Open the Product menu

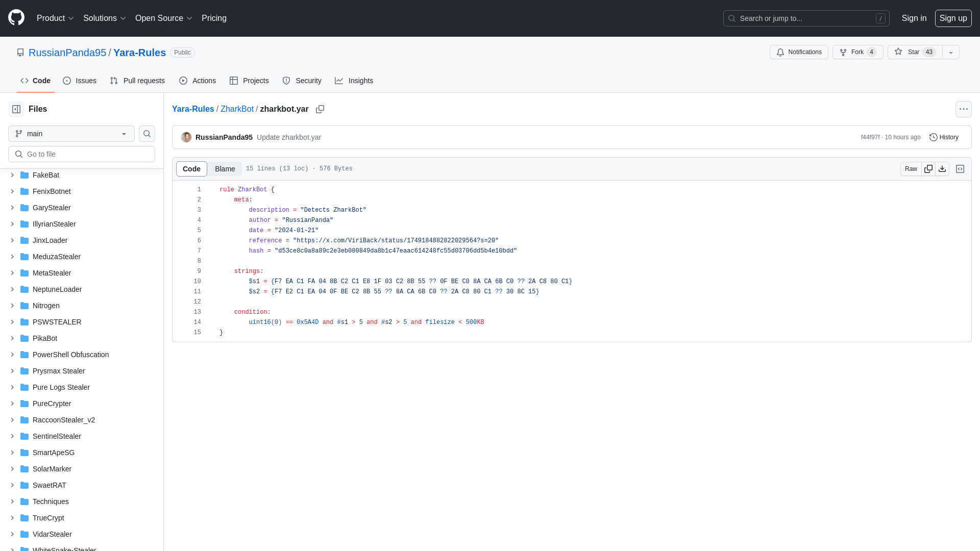click(x=55, y=18)
